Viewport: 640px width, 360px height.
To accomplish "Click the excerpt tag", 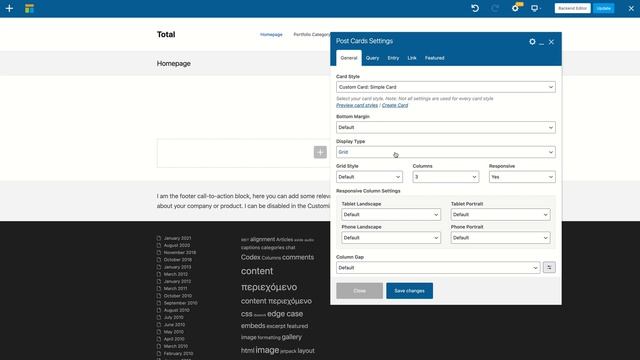I will 276,326.
